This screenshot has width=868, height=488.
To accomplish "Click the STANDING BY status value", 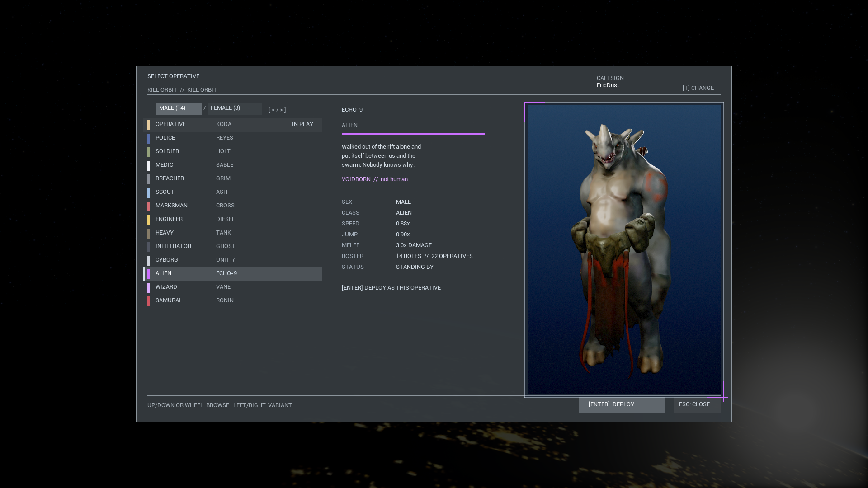I will pos(415,267).
